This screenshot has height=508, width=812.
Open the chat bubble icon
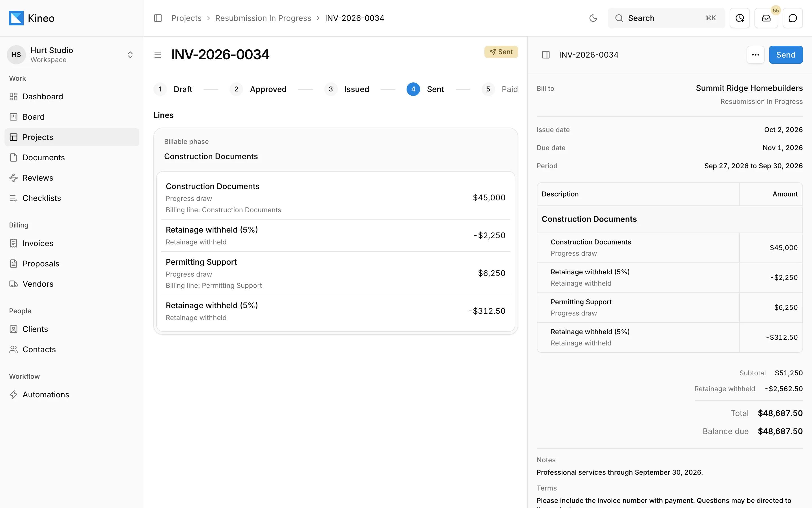tap(793, 18)
